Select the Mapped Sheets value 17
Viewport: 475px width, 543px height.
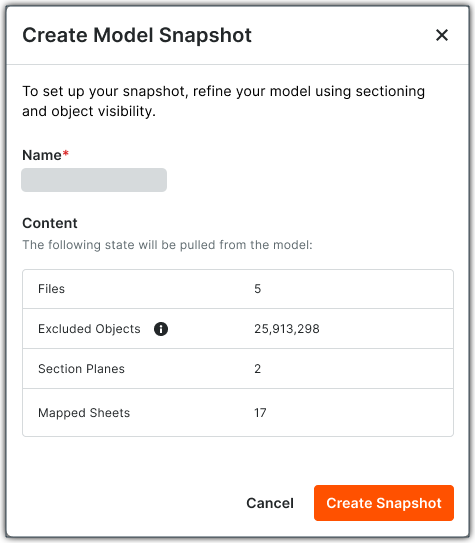260,413
